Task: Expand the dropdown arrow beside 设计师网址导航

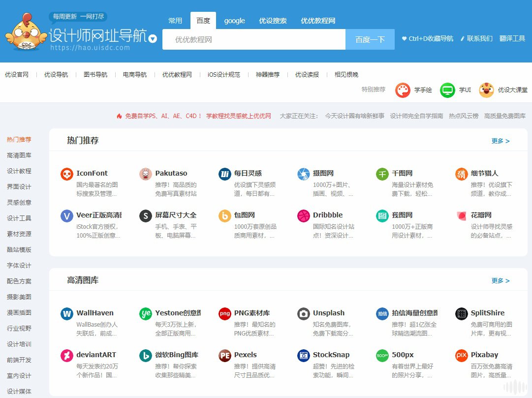Action: pos(153,39)
